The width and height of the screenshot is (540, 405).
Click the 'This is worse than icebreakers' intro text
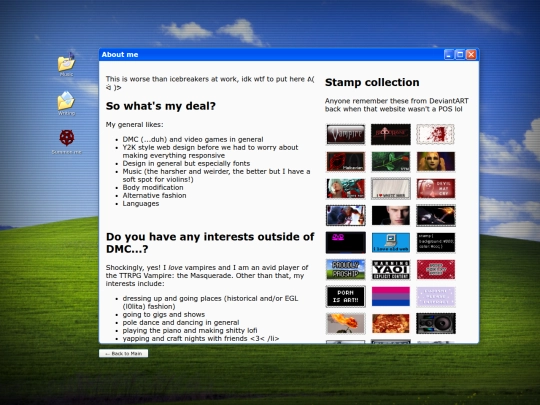click(210, 83)
